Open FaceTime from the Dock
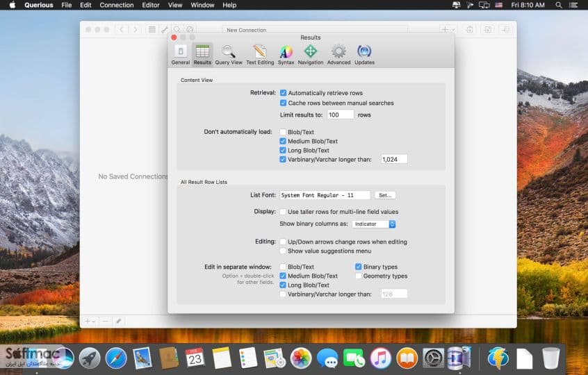 (354, 358)
